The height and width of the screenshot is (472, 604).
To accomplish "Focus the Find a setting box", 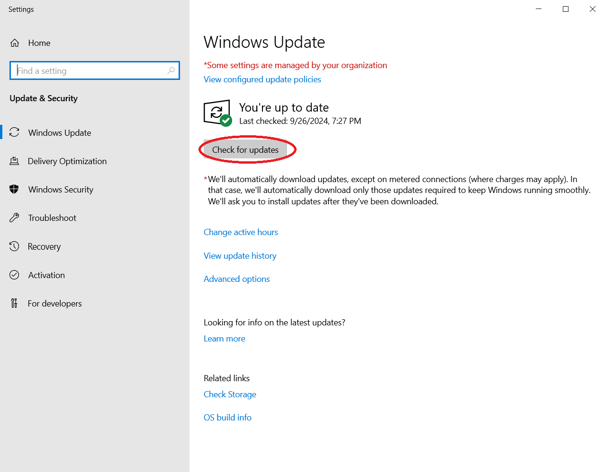I will pos(88,71).
